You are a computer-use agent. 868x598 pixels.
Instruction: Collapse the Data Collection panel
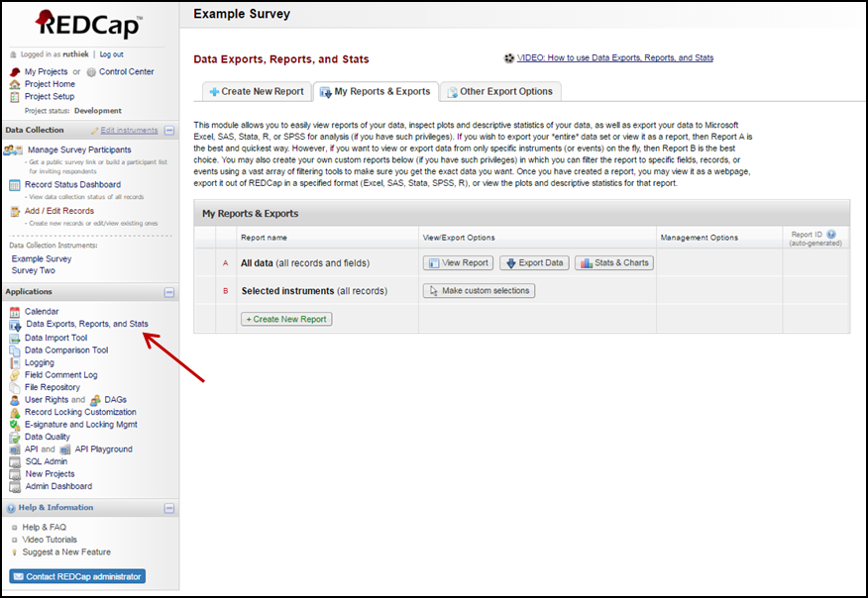click(168, 130)
